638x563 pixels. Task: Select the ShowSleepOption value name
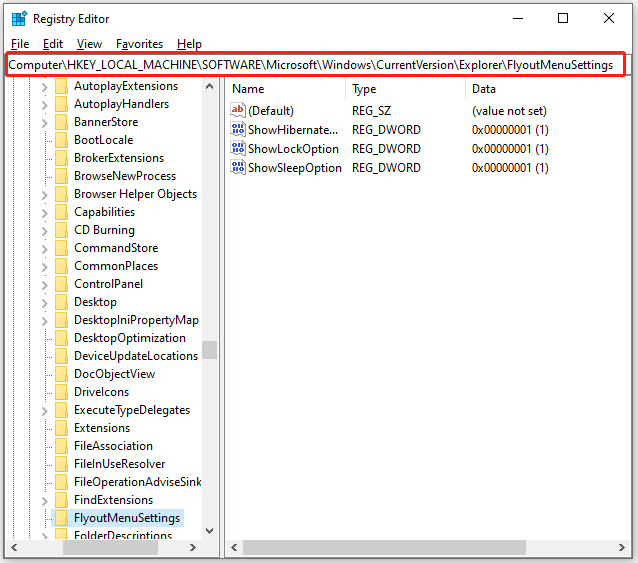[295, 168]
